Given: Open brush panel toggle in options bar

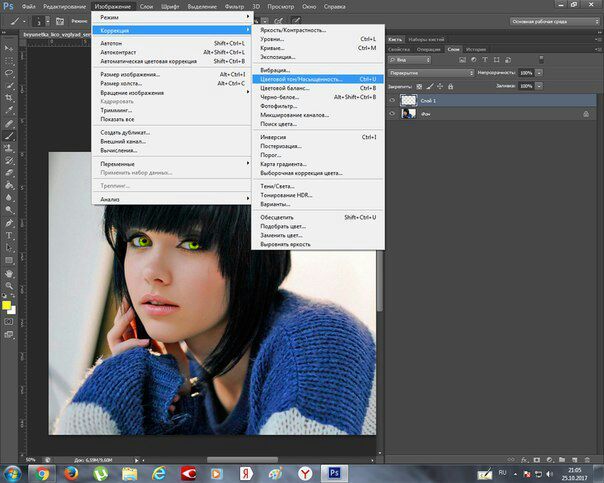Looking at the screenshot, I should (x=60, y=21).
